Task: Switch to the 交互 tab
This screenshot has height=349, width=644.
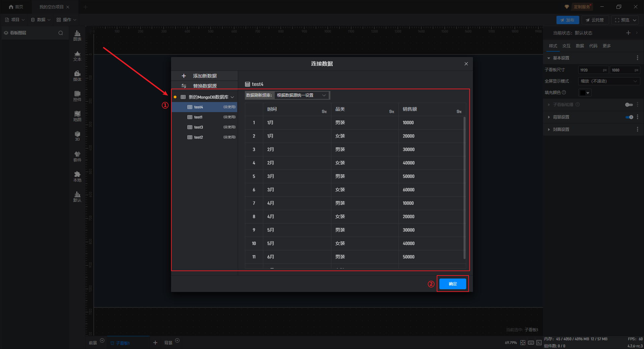Action: pos(566,46)
